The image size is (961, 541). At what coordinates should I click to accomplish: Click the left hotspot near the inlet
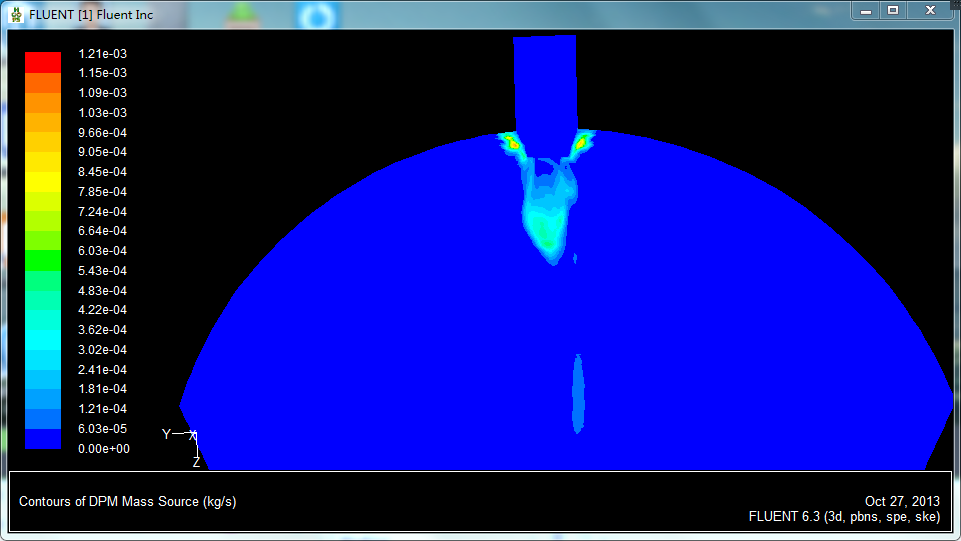pos(513,144)
